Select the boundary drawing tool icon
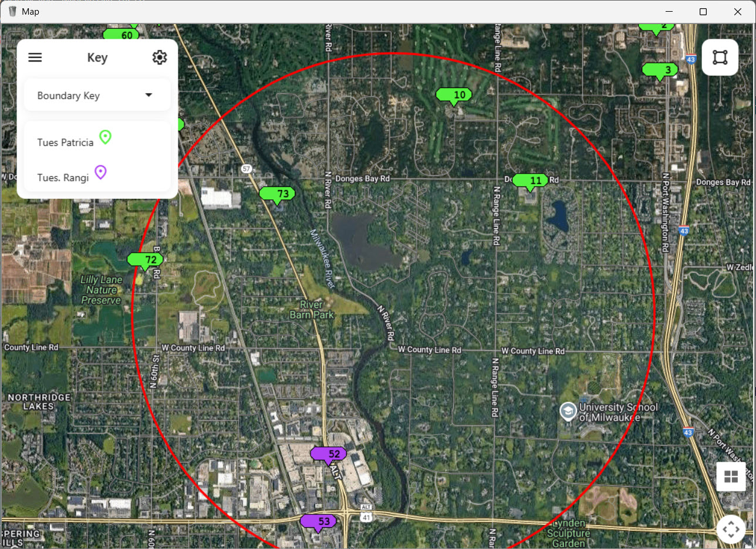 tap(720, 57)
